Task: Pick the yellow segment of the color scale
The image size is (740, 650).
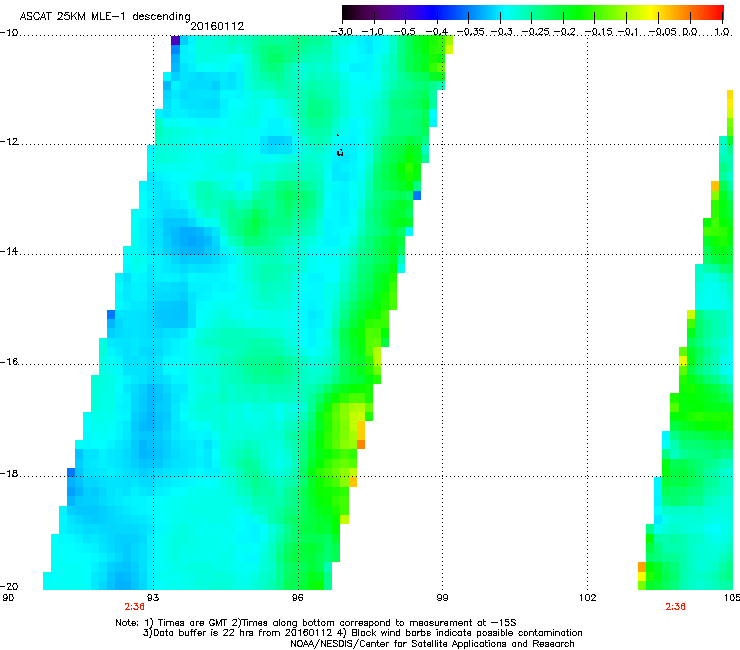Action: [652, 13]
